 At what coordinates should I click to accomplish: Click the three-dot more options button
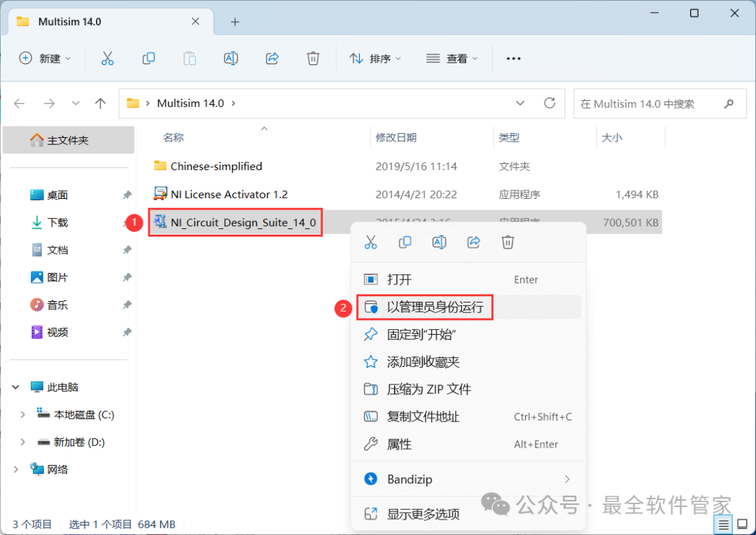(x=513, y=59)
